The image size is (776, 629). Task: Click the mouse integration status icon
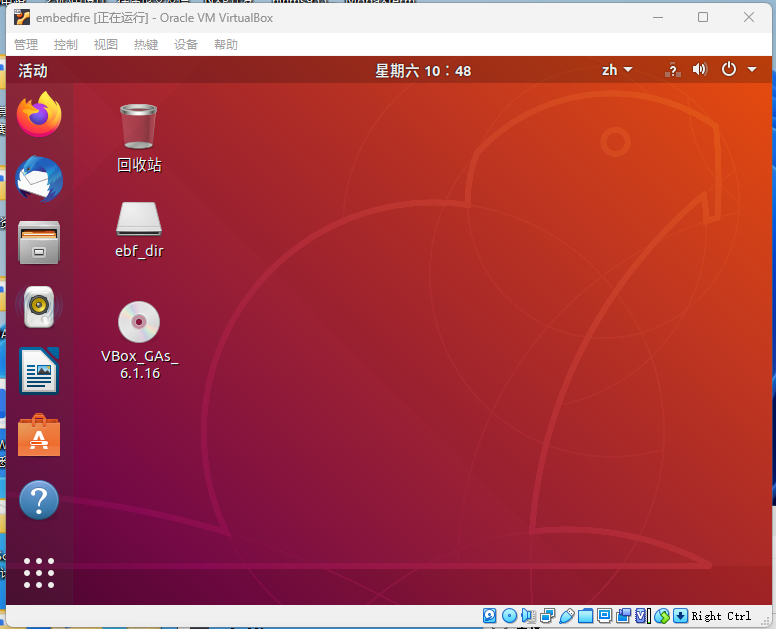(x=662, y=616)
